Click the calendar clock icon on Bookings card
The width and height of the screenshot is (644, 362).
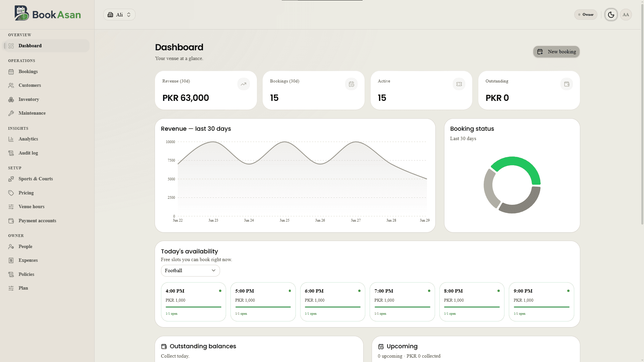point(351,84)
